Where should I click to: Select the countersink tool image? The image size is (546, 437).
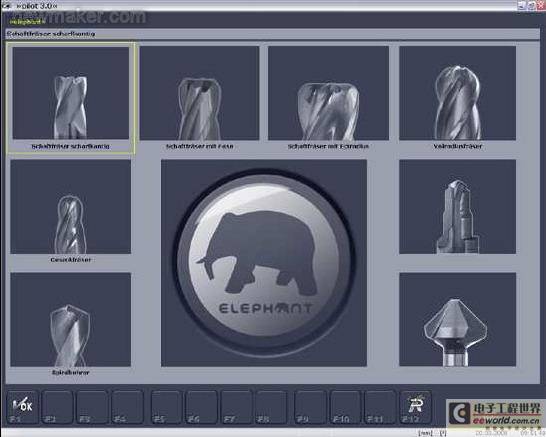click(x=458, y=320)
